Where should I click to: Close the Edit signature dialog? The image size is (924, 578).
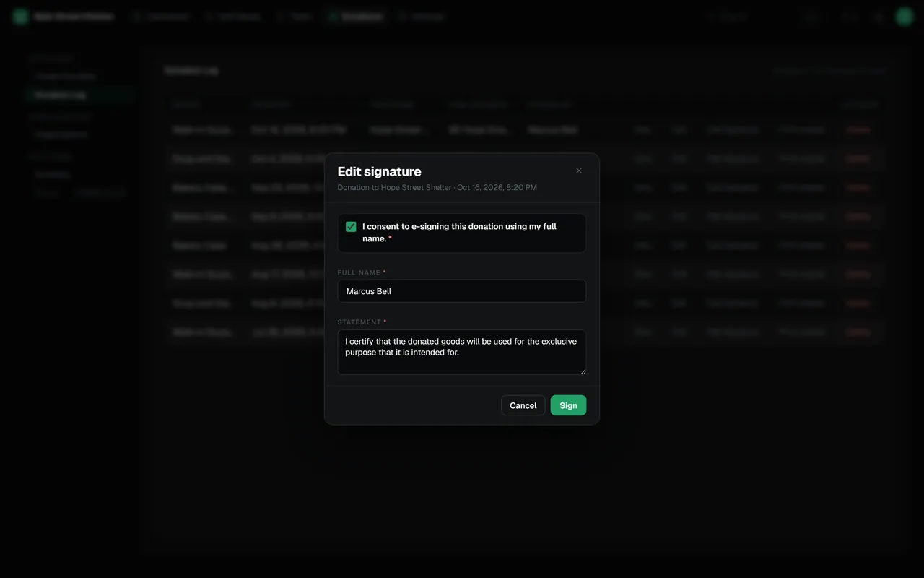tap(579, 171)
